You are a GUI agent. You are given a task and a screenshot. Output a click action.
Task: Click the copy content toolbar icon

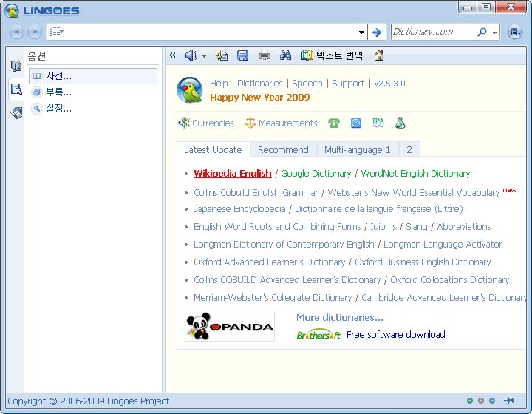coord(222,55)
